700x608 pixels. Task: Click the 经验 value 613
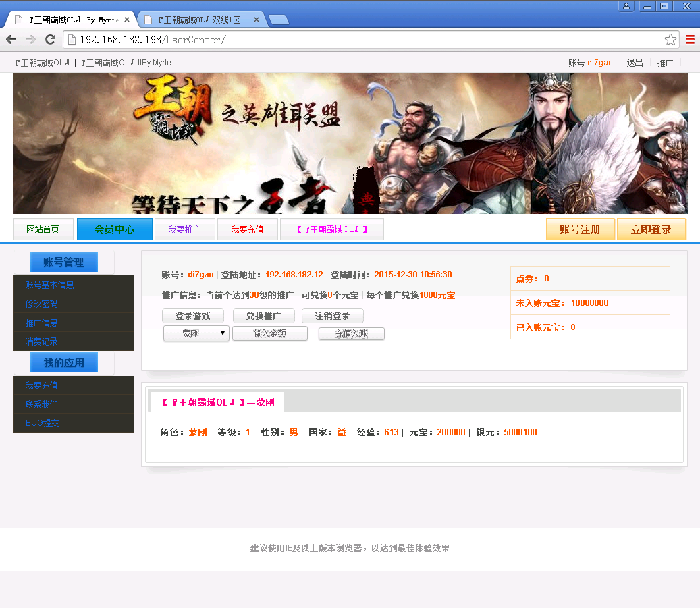(392, 432)
